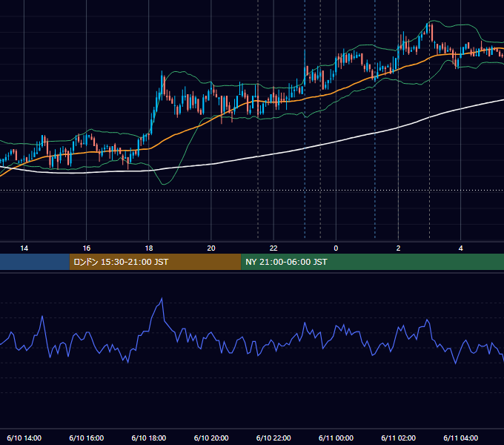This screenshot has width=504, height=445.
Task: Click the blue session bar before London
Action: (x=35, y=262)
